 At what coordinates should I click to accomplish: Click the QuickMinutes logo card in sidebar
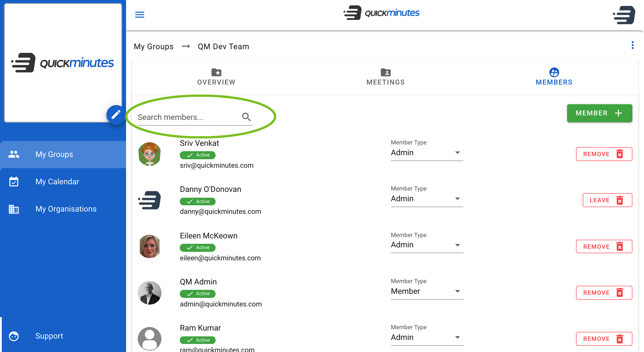point(63,63)
